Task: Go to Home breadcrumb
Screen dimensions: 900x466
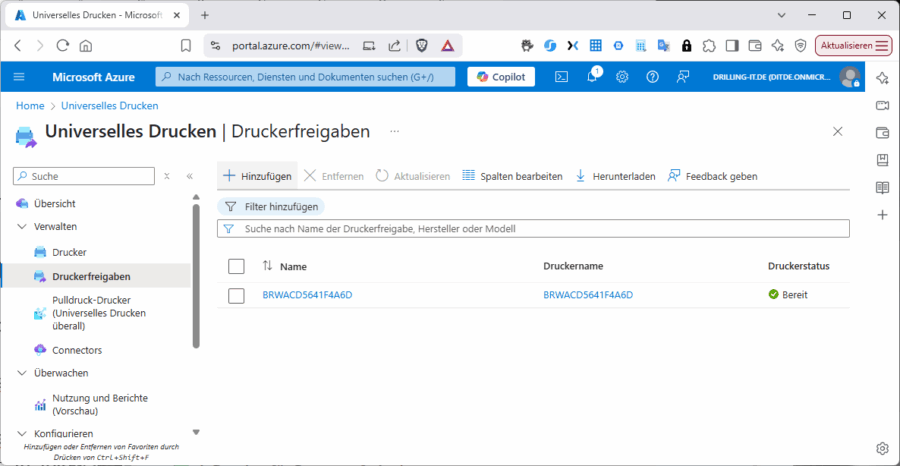Action: point(30,106)
